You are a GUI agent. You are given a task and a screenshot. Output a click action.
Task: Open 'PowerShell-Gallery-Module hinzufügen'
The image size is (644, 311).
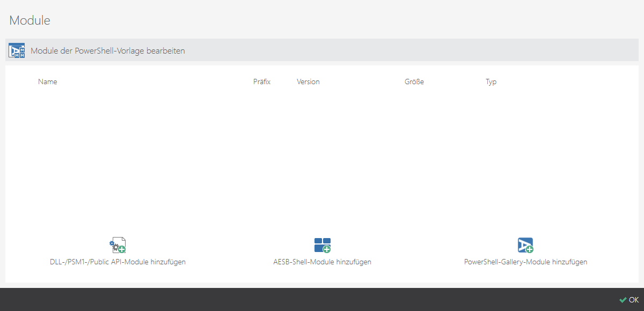[525, 262]
